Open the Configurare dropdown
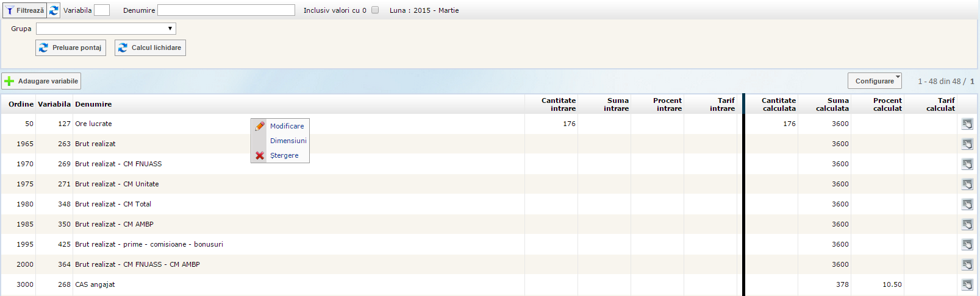Screen dimensions: 980x296 pos(874,81)
